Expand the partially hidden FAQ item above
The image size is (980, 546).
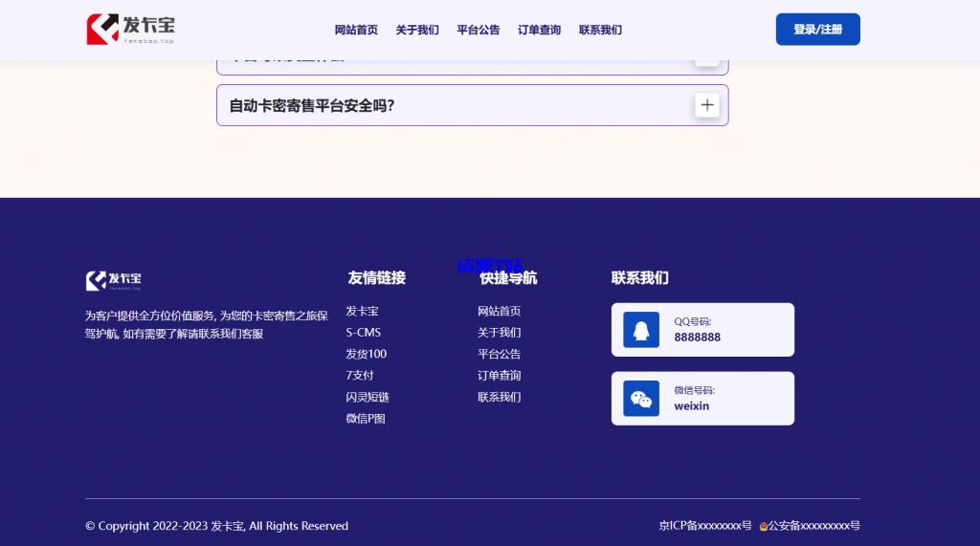click(x=707, y=62)
